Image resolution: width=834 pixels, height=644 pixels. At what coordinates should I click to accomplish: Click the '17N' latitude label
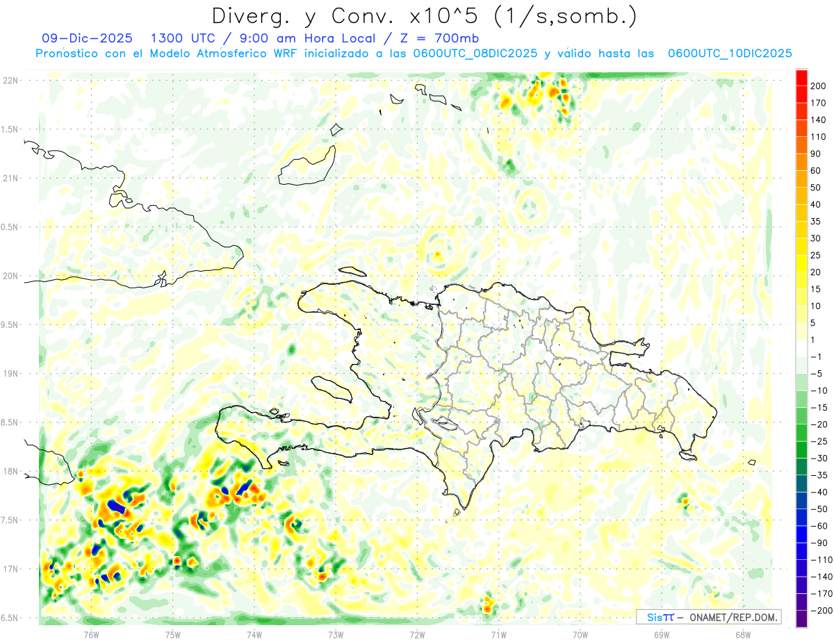pyautogui.click(x=10, y=569)
